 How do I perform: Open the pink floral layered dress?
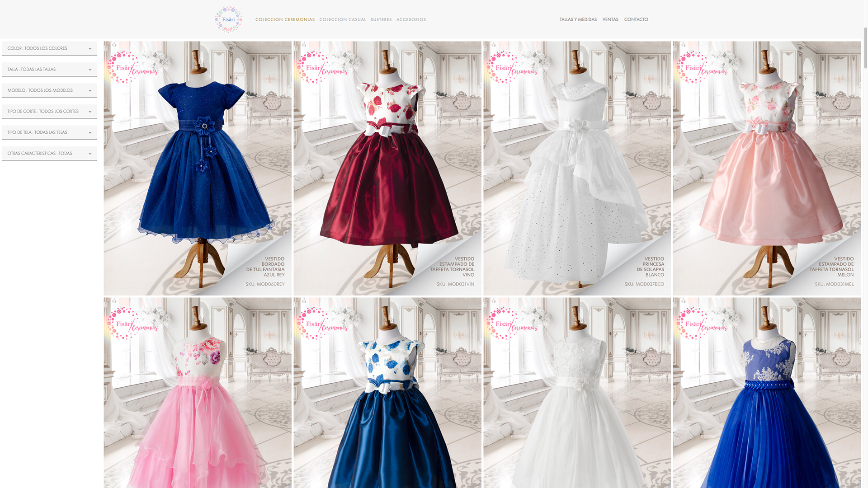pyautogui.click(x=198, y=393)
